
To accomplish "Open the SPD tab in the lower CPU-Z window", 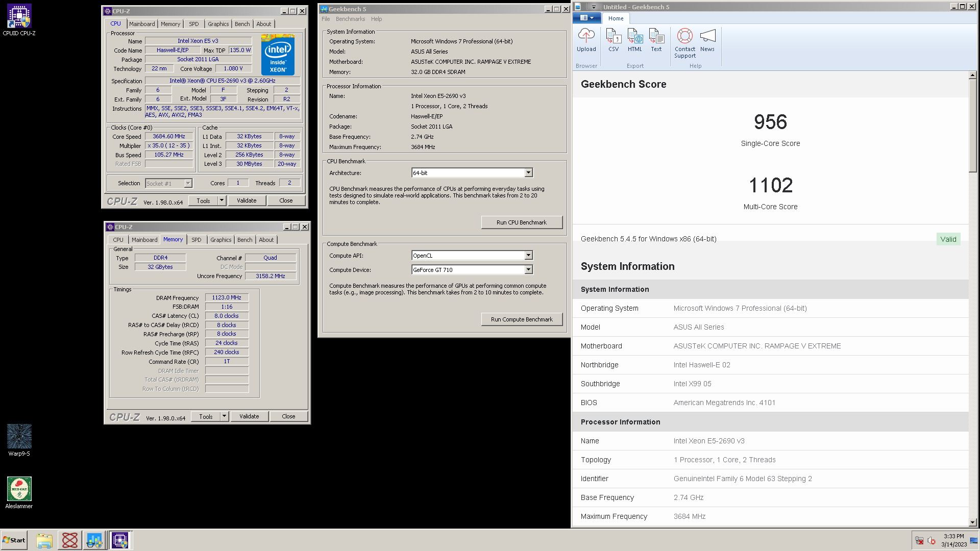I will 197,240.
